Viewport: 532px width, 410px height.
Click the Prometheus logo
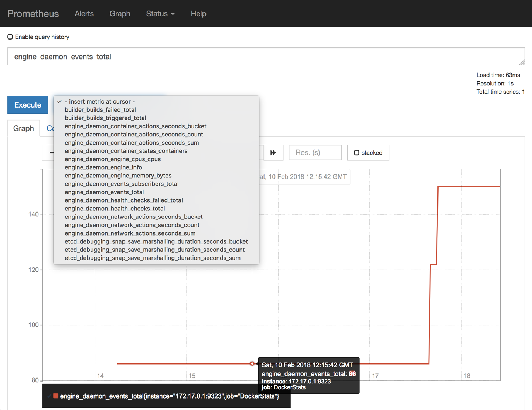33,13
